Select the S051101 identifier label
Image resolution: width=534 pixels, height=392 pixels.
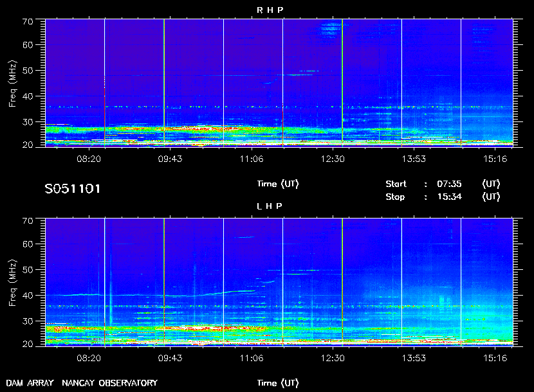73,188
